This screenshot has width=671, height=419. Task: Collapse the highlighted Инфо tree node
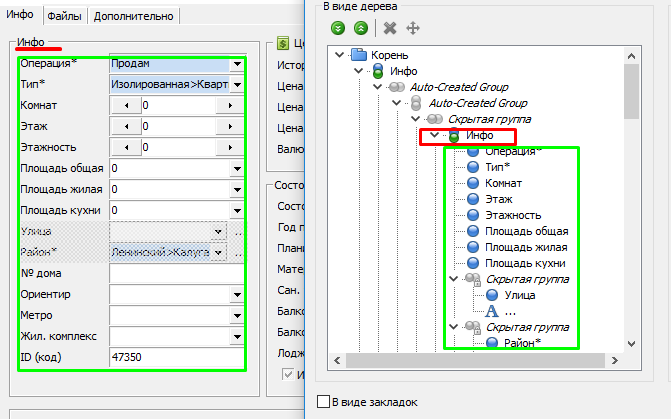pyautogui.click(x=433, y=135)
